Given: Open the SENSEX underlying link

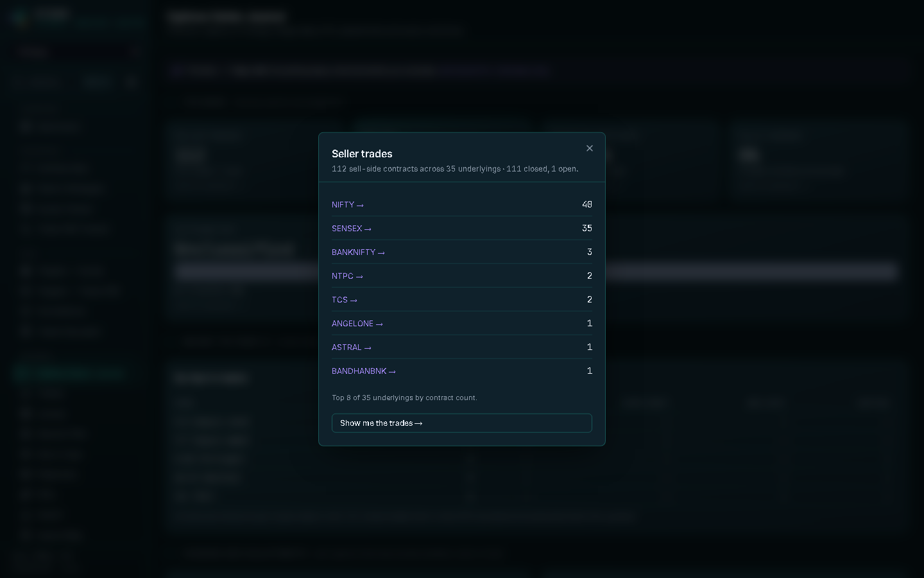Looking at the screenshot, I should pos(352,229).
